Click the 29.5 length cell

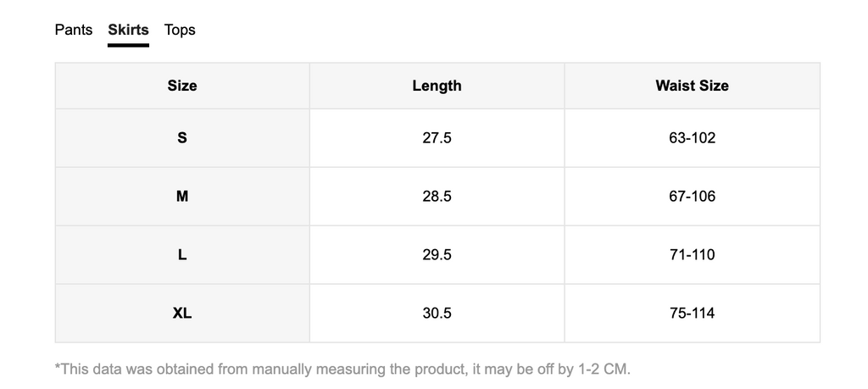click(437, 255)
